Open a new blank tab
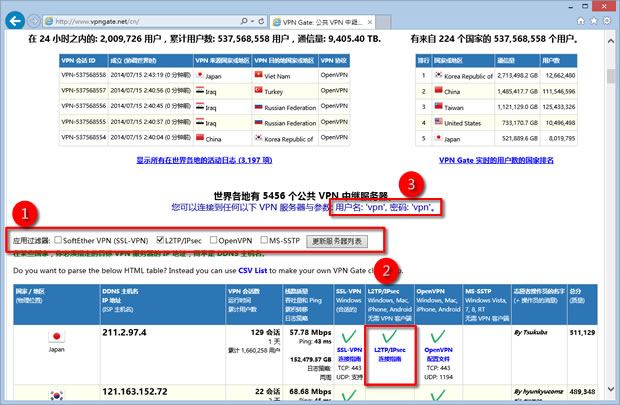 click(383, 22)
